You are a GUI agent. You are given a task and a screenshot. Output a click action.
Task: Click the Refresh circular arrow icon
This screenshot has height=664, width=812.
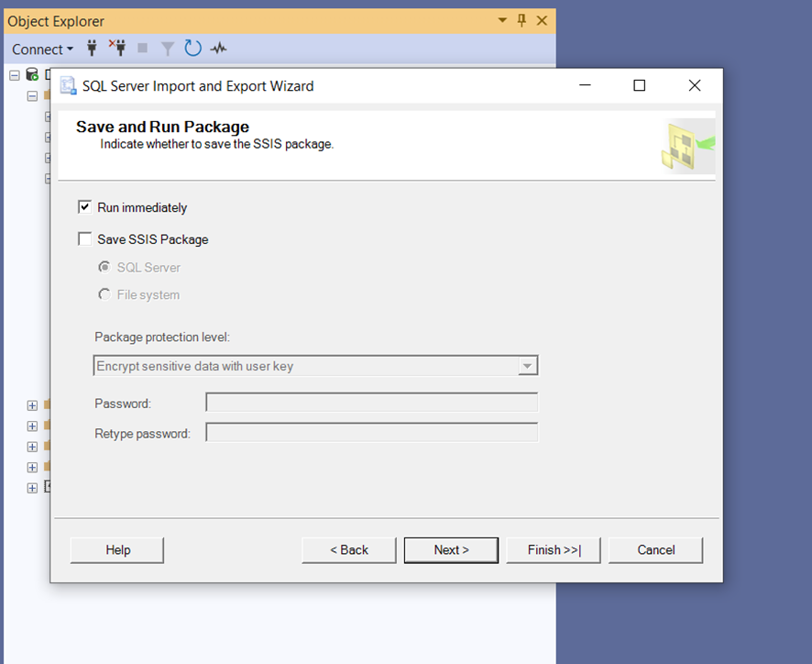(192, 49)
